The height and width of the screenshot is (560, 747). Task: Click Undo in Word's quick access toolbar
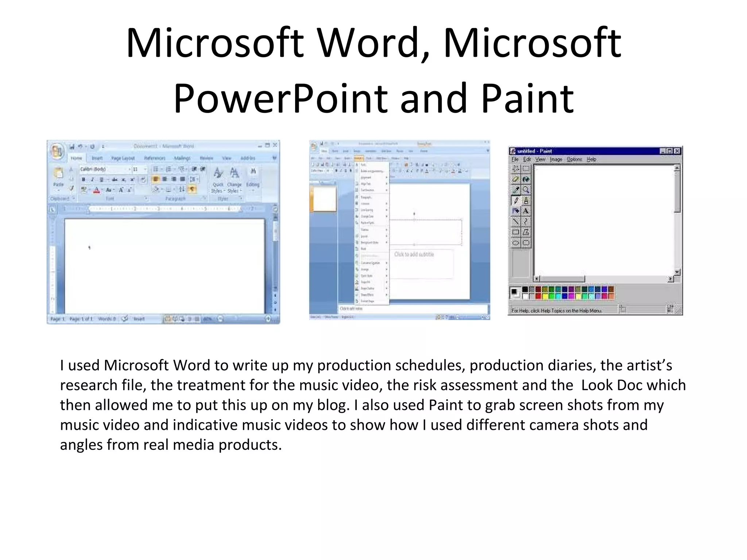coord(81,147)
